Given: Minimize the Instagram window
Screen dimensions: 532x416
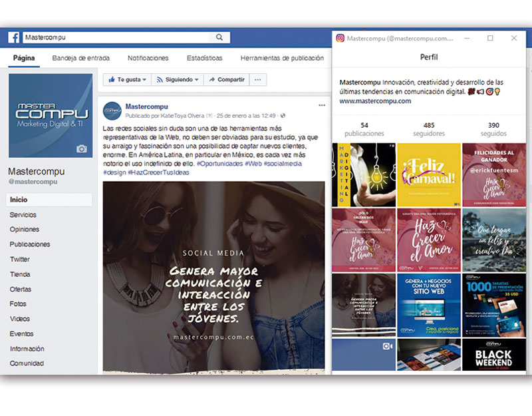Looking at the screenshot, I should (x=467, y=38).
